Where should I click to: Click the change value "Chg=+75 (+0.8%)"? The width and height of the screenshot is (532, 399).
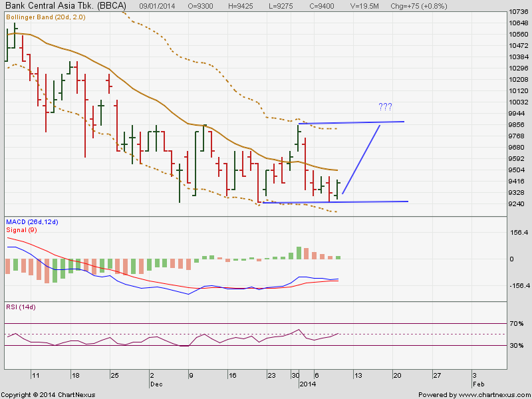pyautogui.click(x=419, y=6)
